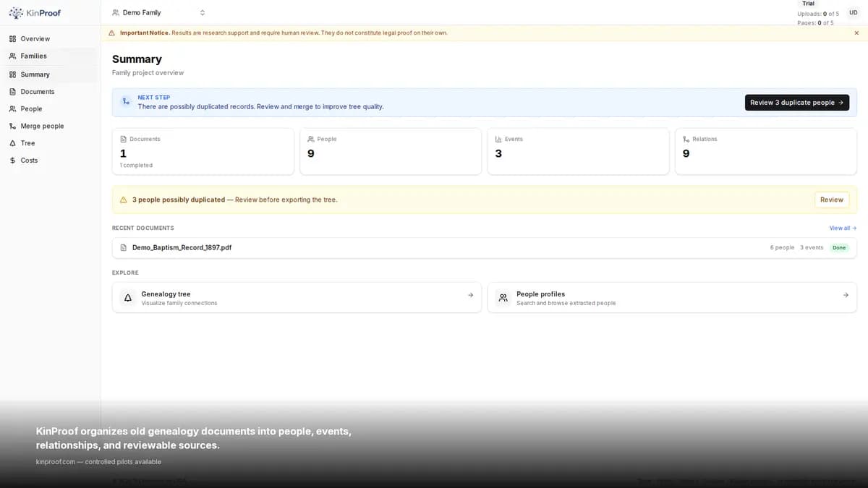868x488 pixels.
Task: Navigate to People in the sidebar
Action: [x=50, y=108]
